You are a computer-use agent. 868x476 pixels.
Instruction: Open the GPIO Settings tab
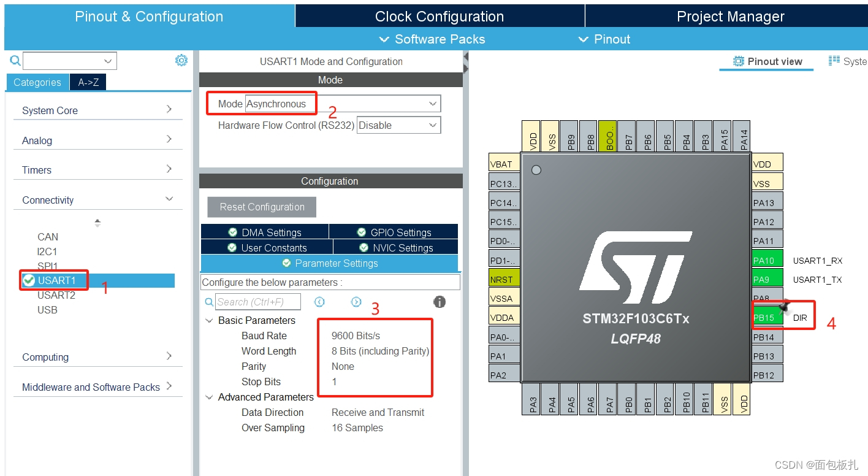pyautogui.click(x=394, y=232)
